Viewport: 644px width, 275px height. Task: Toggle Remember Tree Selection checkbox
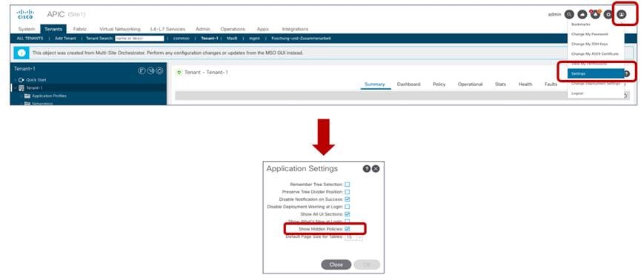[348, 185]
